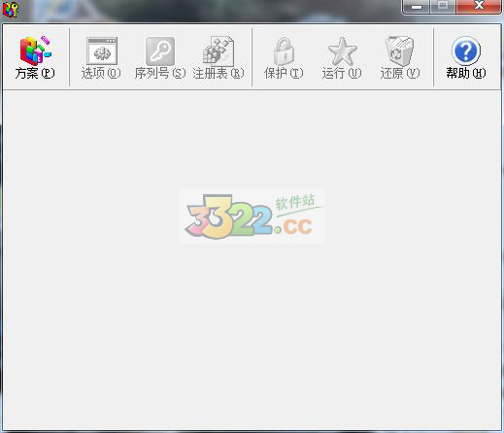Click the 还原(V) text label
This screenshot has height=433, width=504.
[400, 73]
